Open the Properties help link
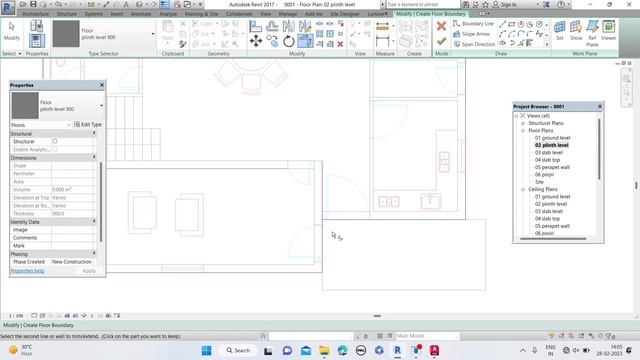 [27, 271]
